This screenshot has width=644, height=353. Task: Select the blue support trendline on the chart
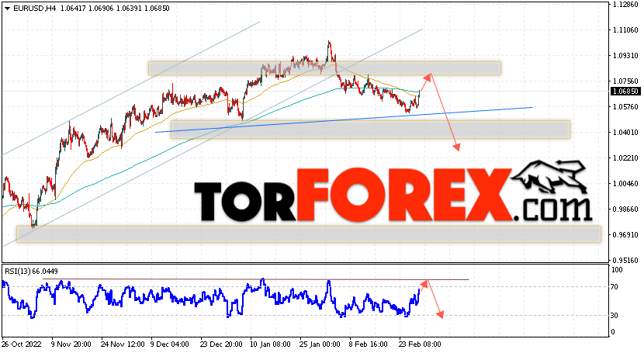(x=345, y=119)
